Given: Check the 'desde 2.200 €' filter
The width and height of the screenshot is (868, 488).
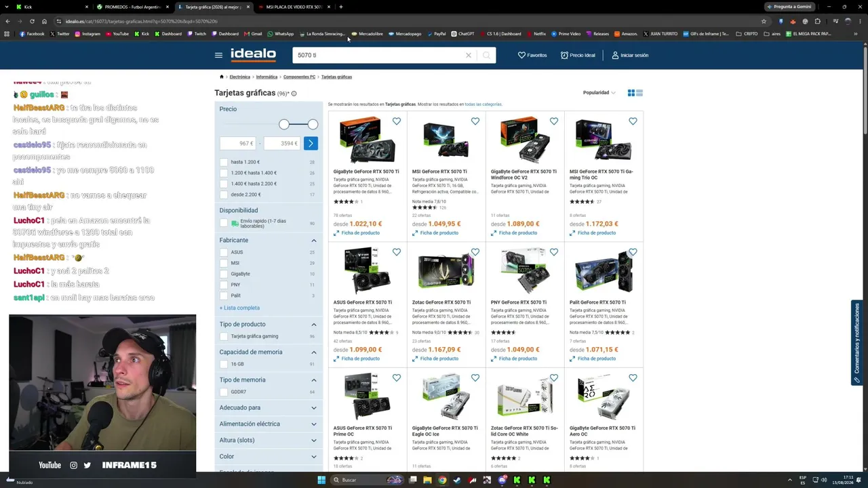Looking at the screenshot, I should (224, 195).
